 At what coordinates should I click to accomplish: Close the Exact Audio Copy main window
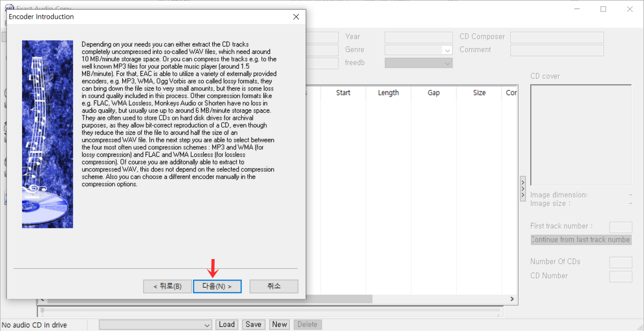coord(630,9)
